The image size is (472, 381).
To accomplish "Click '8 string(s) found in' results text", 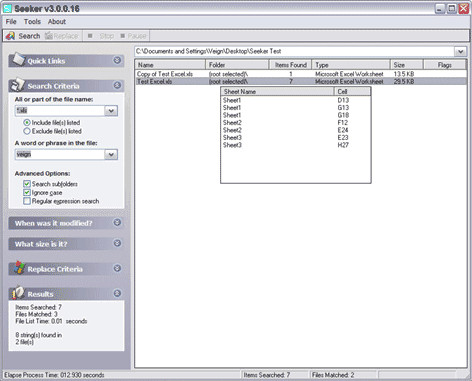I will pyautogui.click(x=39, y=335).
